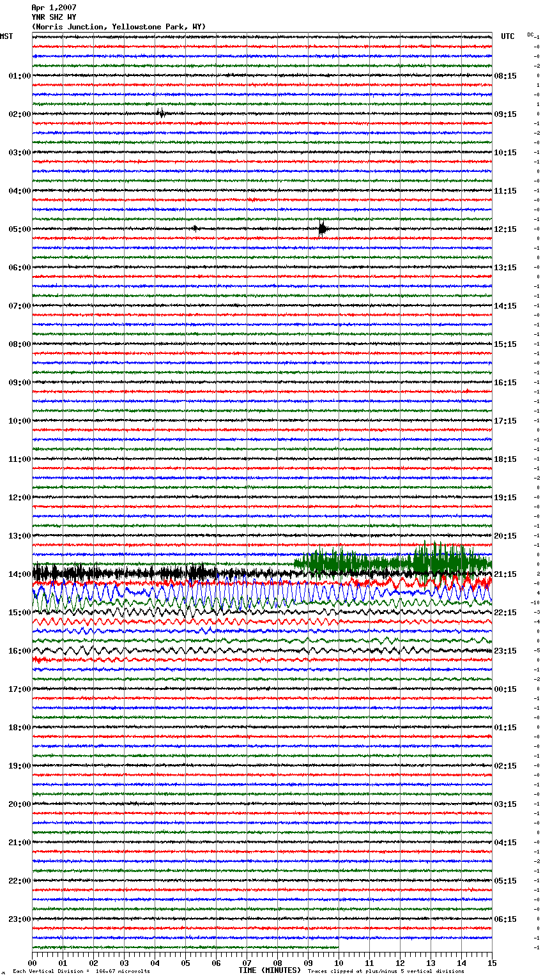The image size is (543, 980).
Task: Select the '16:00' MST time label
Action: click(x=20, y=651)
